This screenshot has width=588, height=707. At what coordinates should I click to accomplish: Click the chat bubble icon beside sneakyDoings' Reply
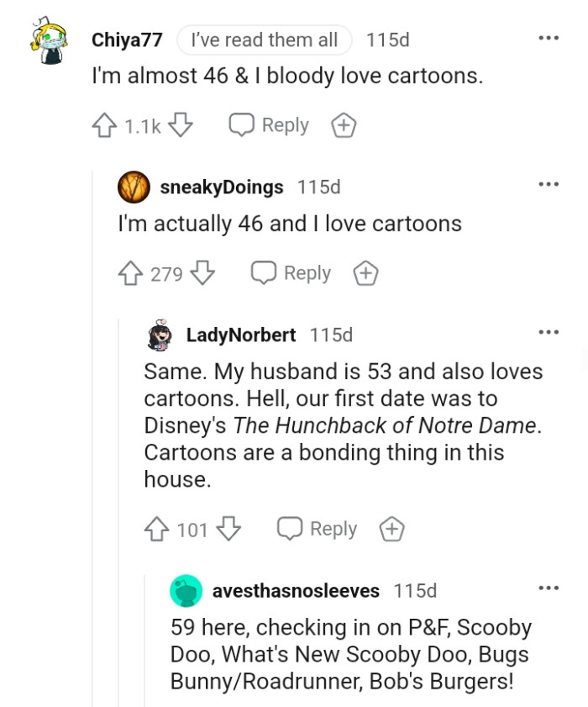click(263, 272)
